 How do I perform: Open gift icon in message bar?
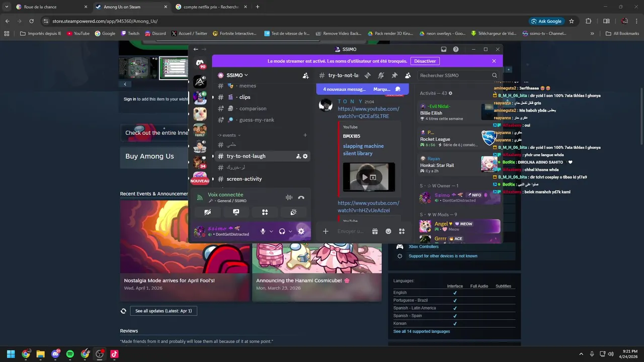pyautogui.click(x=375, y=231)
